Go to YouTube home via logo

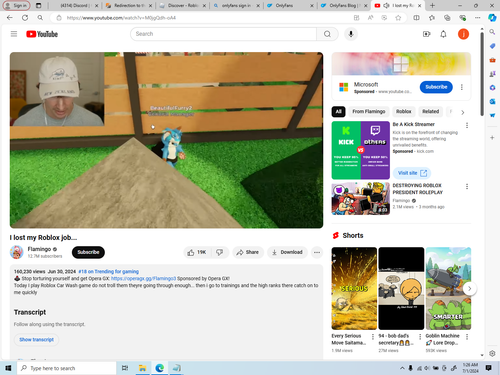42,34
